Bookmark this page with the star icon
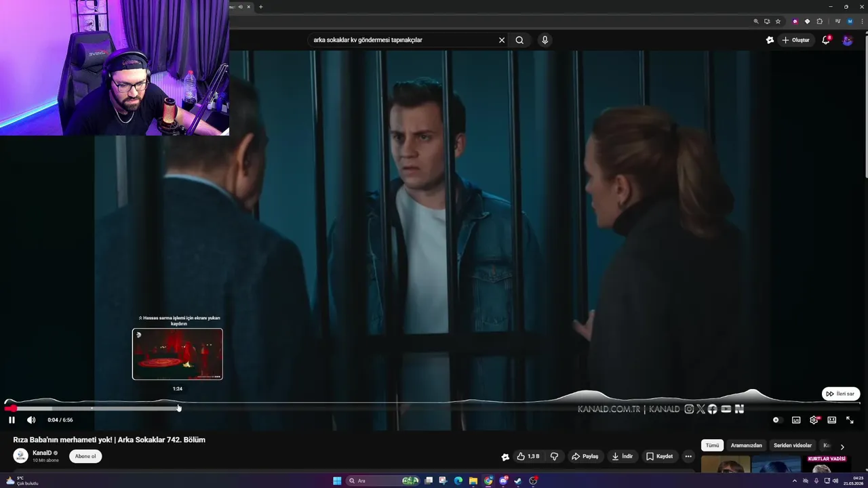 [778, 21]
